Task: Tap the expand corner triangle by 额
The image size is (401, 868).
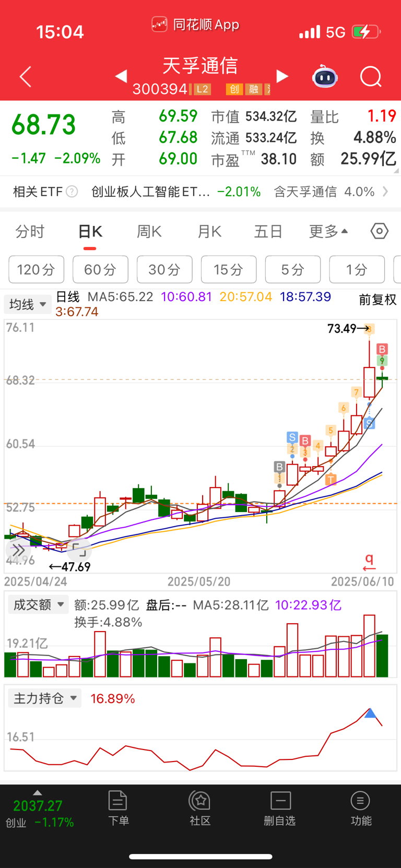Action: (x=395, y=170)
